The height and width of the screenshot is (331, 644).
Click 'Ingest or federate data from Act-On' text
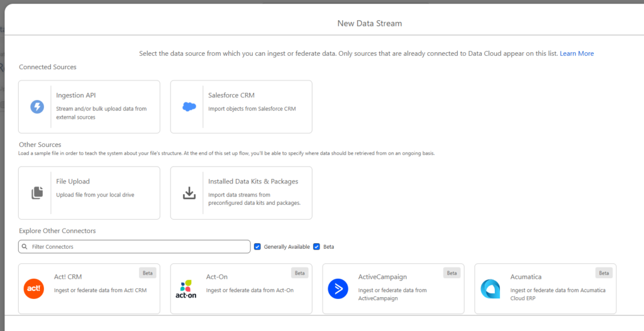[250, 290]
